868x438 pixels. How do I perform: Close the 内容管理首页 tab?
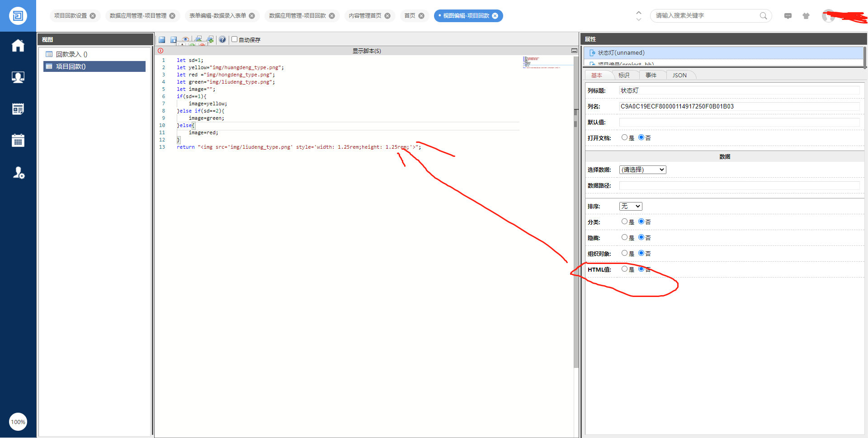click(387, 16)
